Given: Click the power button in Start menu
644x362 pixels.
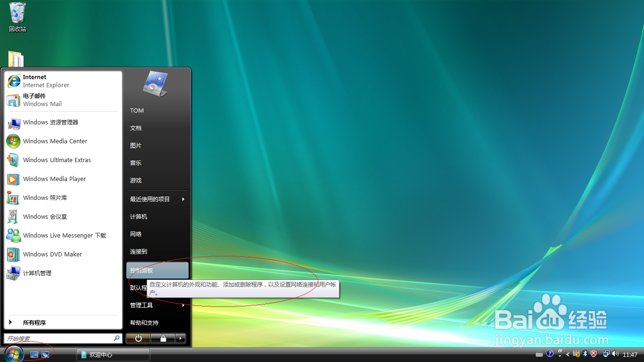Looking at the screenshot, I should [x=138, y=338].
